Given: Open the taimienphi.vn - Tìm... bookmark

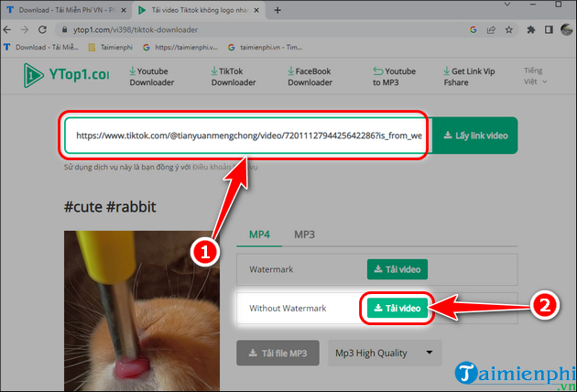Looking at the screenshot, I should point(266,47).
